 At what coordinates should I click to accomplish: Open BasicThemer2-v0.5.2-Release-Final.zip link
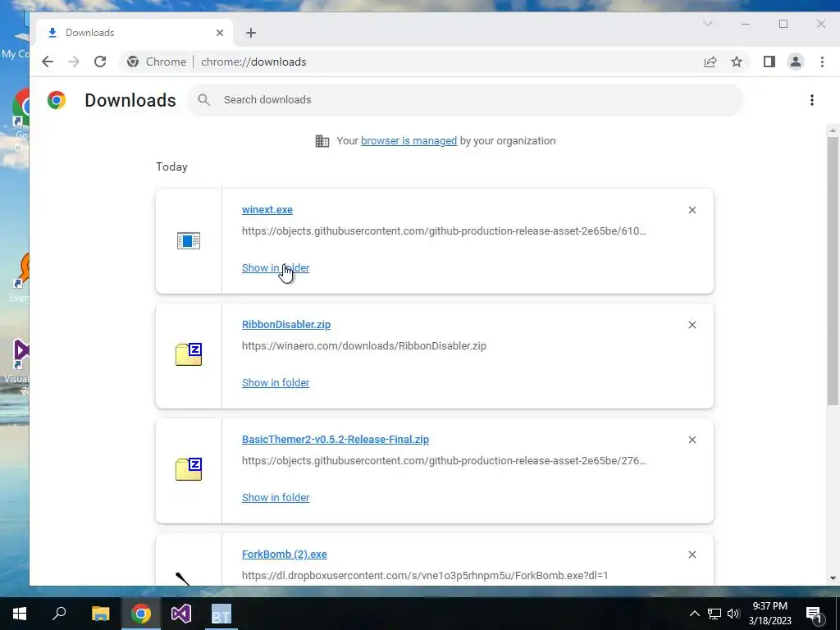(336, 440)
